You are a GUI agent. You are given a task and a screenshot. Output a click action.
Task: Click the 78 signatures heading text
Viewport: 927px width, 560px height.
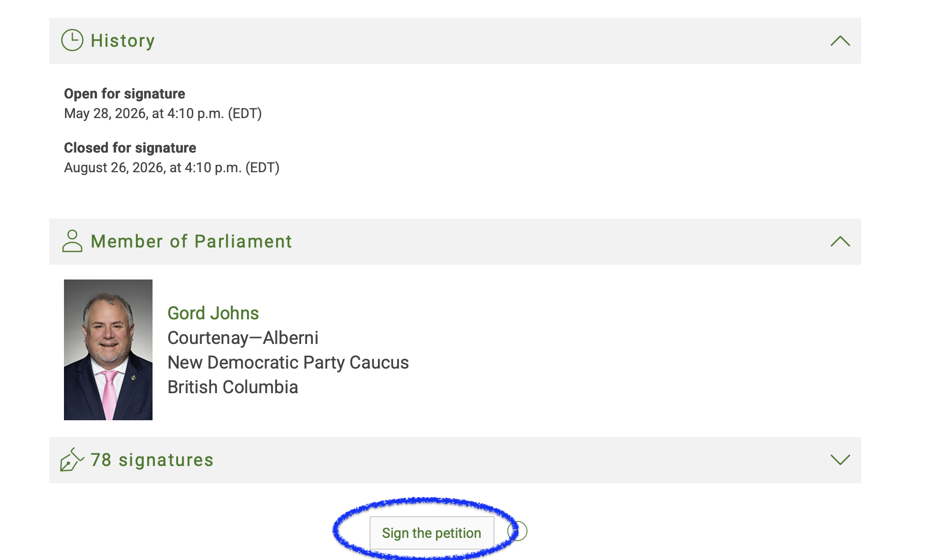(152, 460)
